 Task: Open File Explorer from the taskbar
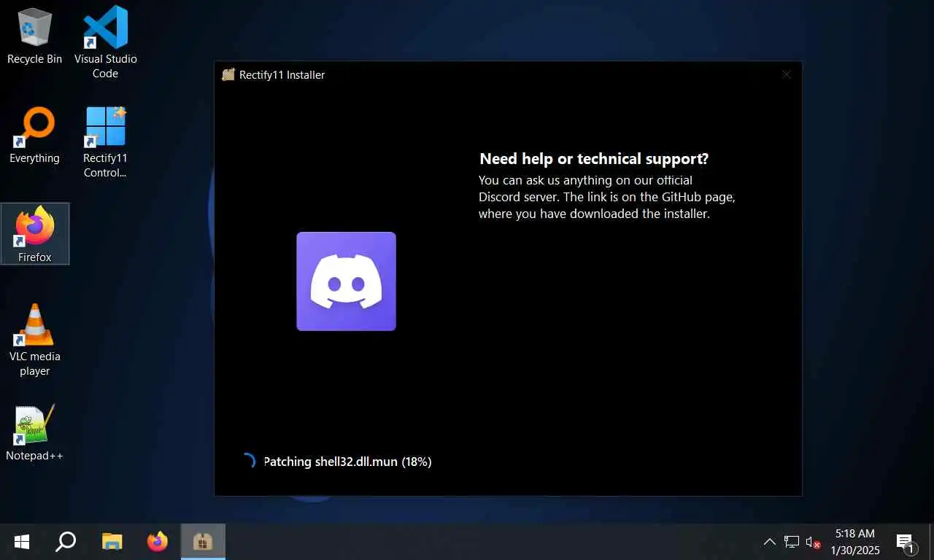coord(112,542)
